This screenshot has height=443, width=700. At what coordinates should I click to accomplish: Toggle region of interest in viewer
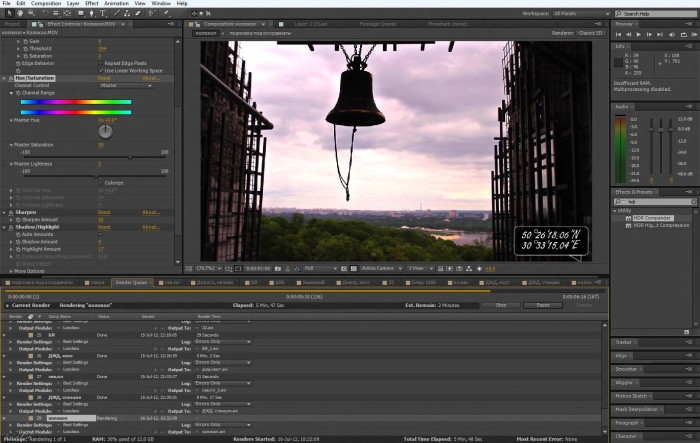coord(344,269)
